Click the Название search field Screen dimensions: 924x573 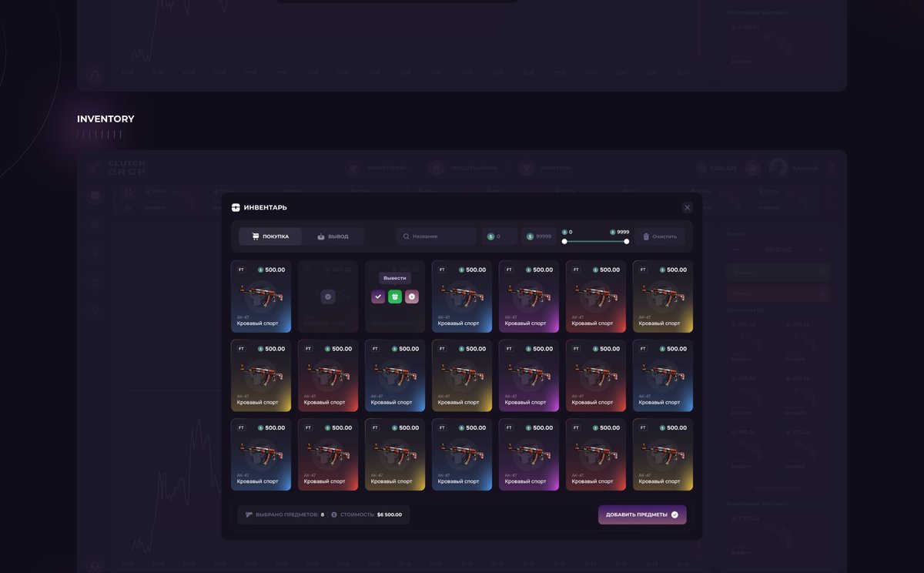coord(437,236)
